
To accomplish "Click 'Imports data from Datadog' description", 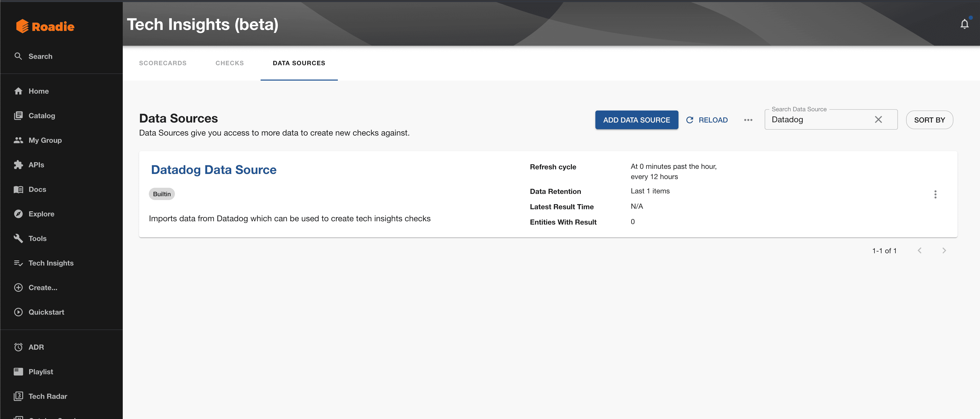I will pos(289,218).
